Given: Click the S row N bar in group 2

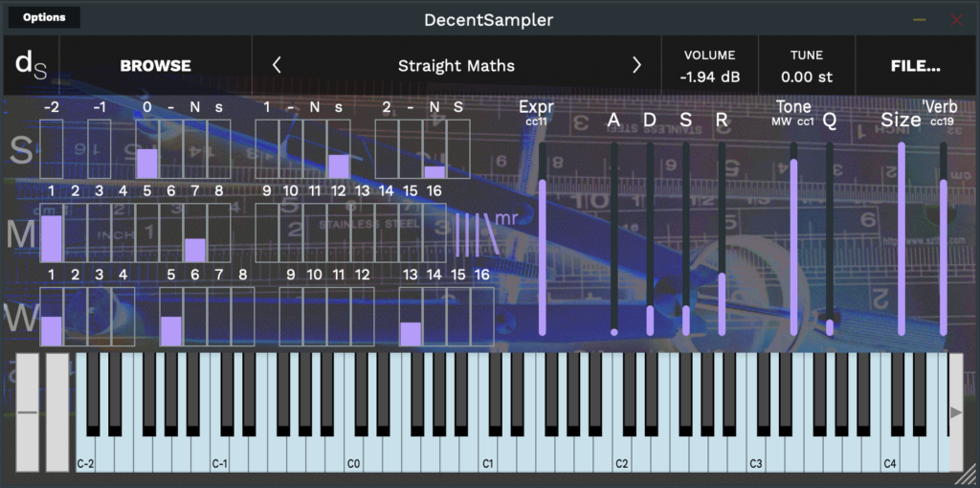Looking at the screenshot, I should [x=434, y=148].
